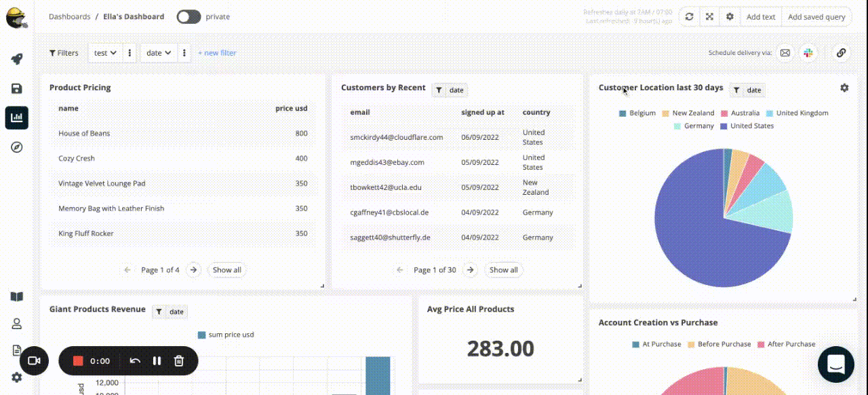Sort customers by the email column
The height and width of the screenshot is (395, 868).
(360, 113)
